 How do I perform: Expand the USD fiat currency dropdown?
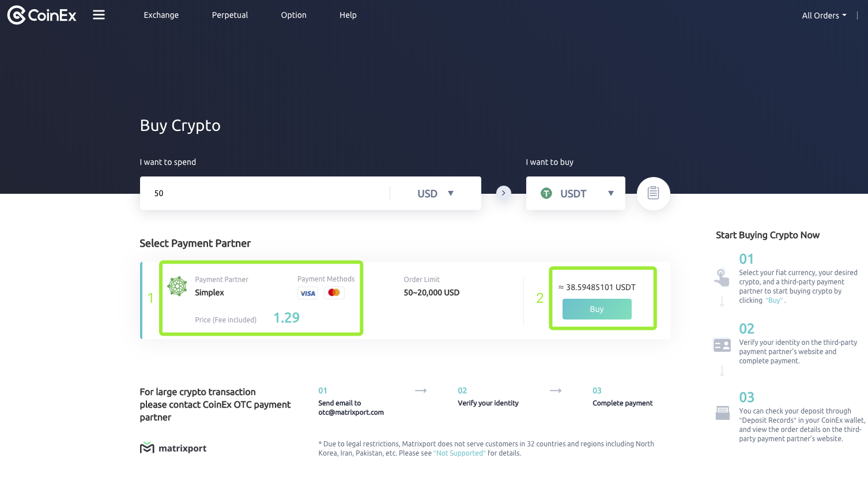click(x=436, y=194)
